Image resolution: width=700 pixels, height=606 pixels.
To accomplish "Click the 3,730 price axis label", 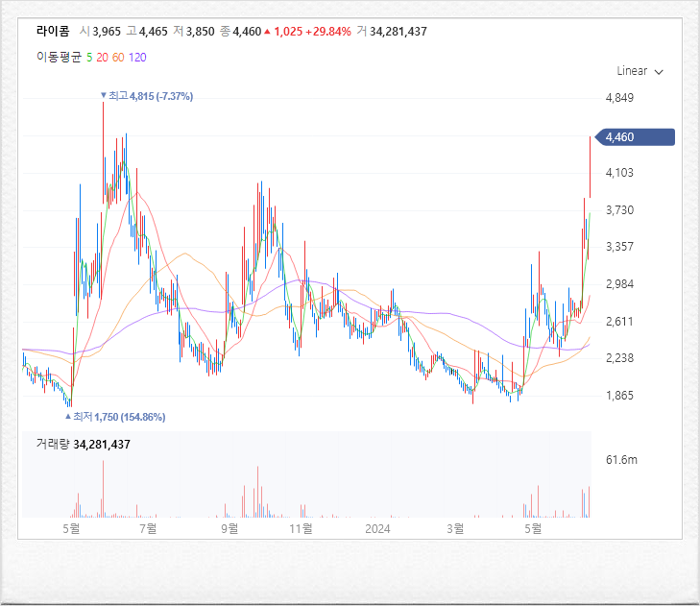I will [x=619, y=210].
